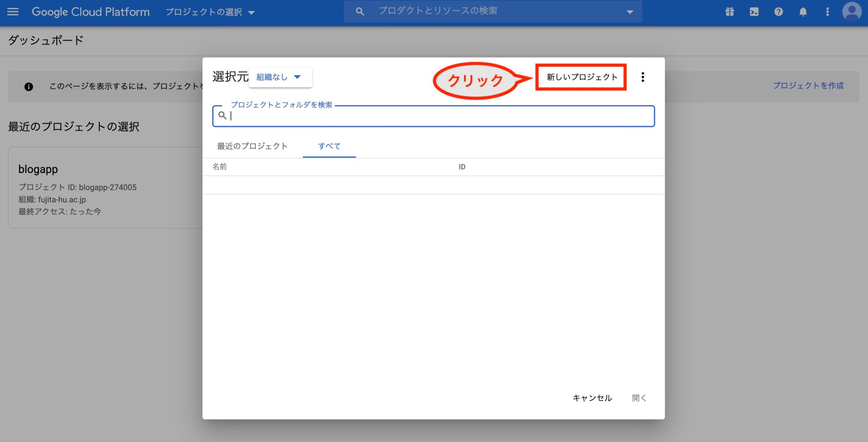Expand the top search bar dropdown arrow

coord(630,12)
